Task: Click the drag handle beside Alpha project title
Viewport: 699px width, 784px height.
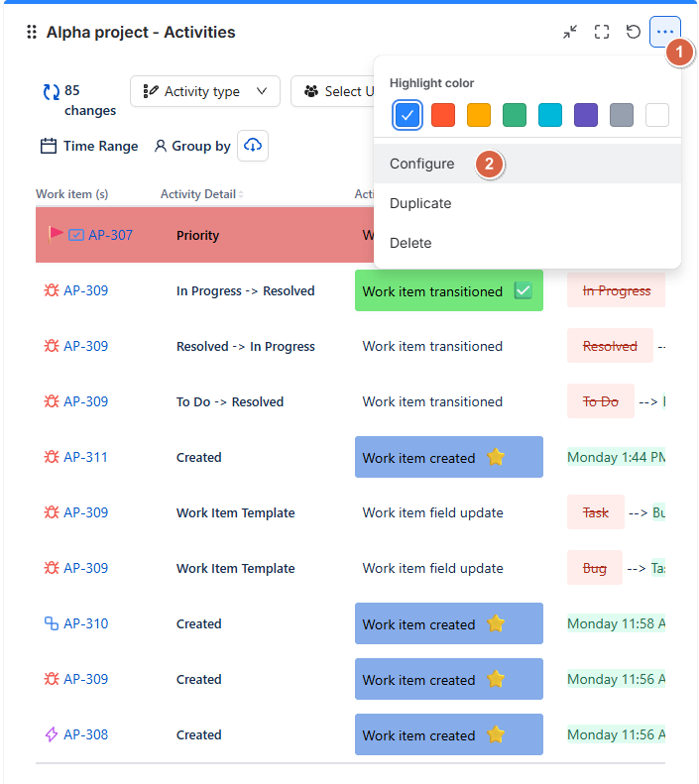Action: pyautogui.click(x=32, y=32)
